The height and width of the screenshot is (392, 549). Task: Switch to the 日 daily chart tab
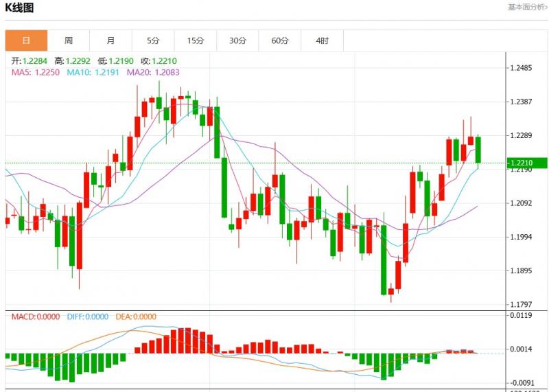click(27, 41)
